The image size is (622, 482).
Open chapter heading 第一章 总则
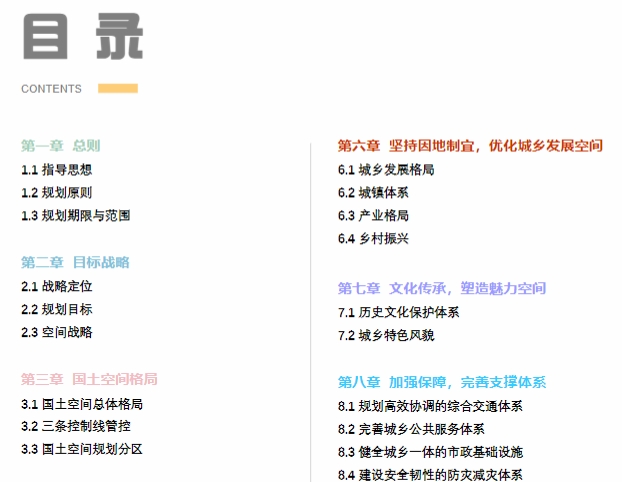click(60, 146)
